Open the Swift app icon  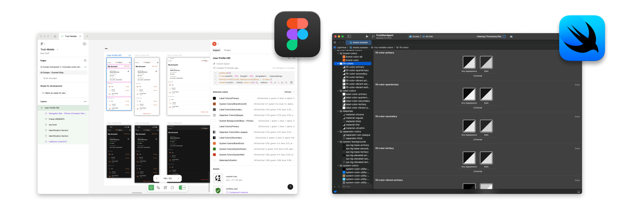click(x=582, y=38)
